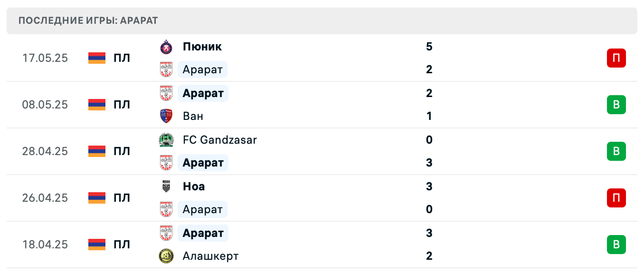Select the Арарат logo in the Пюник match
This screenshot has width=644, height=275.
pos(166,69)
